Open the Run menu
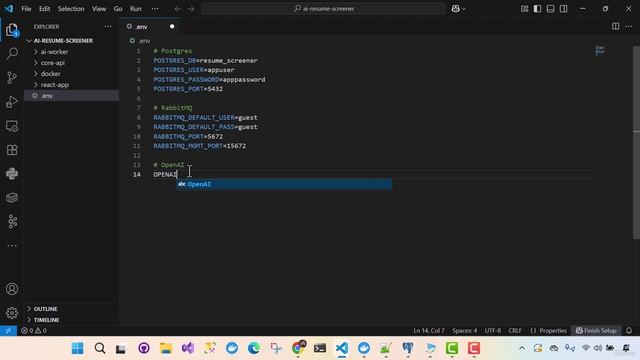This screenshot has width=640, height=360. [x=136, y=9]
